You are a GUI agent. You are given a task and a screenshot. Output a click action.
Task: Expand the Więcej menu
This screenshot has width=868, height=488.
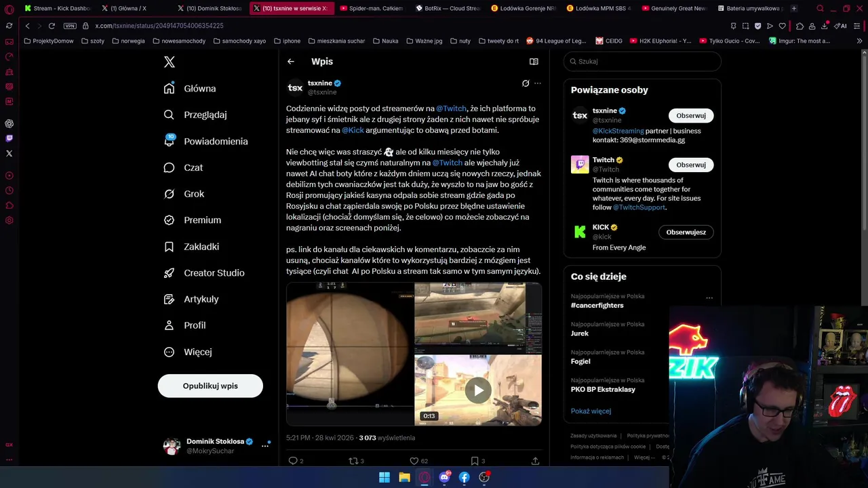pos(189,352)
